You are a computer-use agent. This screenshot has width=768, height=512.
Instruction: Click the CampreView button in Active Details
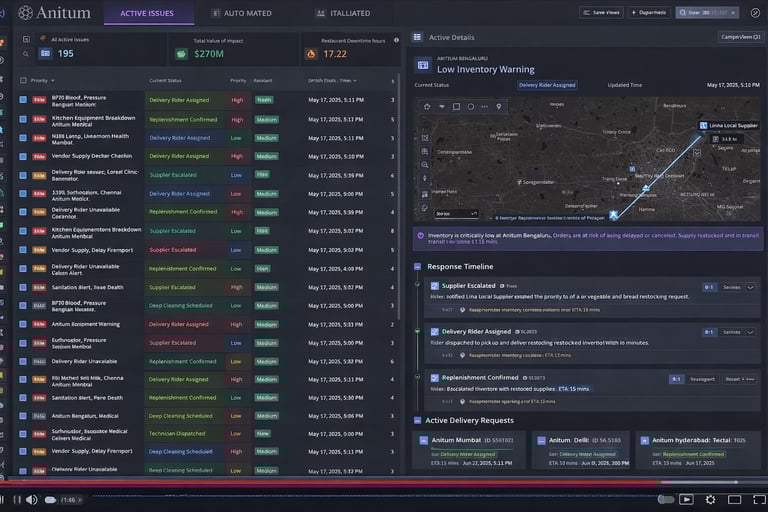coord(741,37)
